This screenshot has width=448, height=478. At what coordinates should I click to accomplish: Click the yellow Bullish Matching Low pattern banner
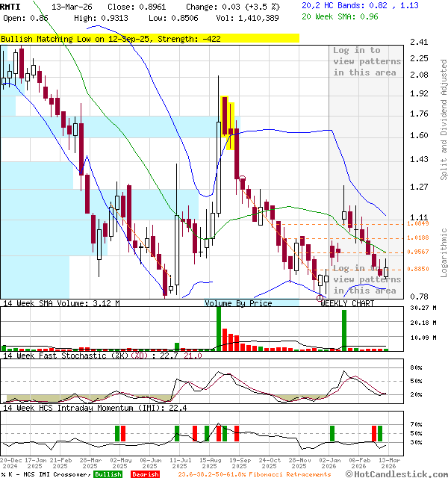tap(149, 37)
